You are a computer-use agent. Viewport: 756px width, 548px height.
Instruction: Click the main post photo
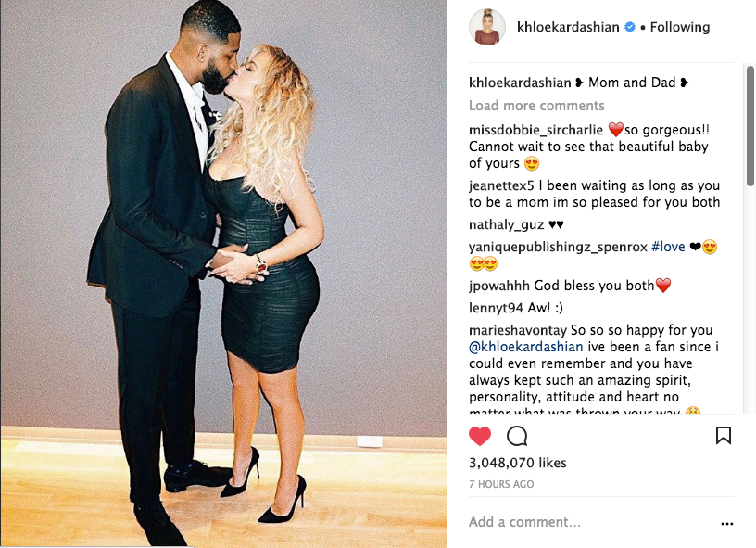point(223,274)
